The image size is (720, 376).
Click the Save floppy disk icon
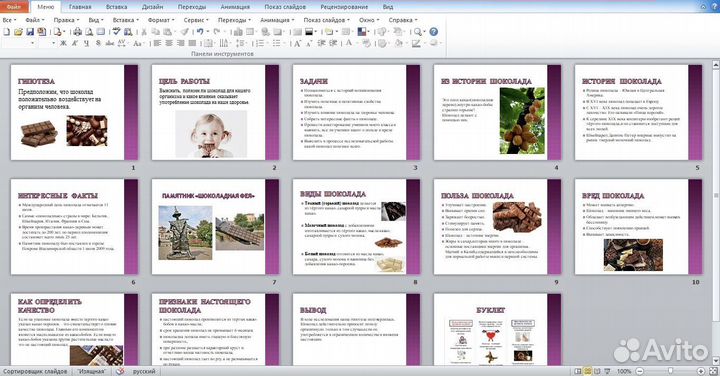[30, 32]
